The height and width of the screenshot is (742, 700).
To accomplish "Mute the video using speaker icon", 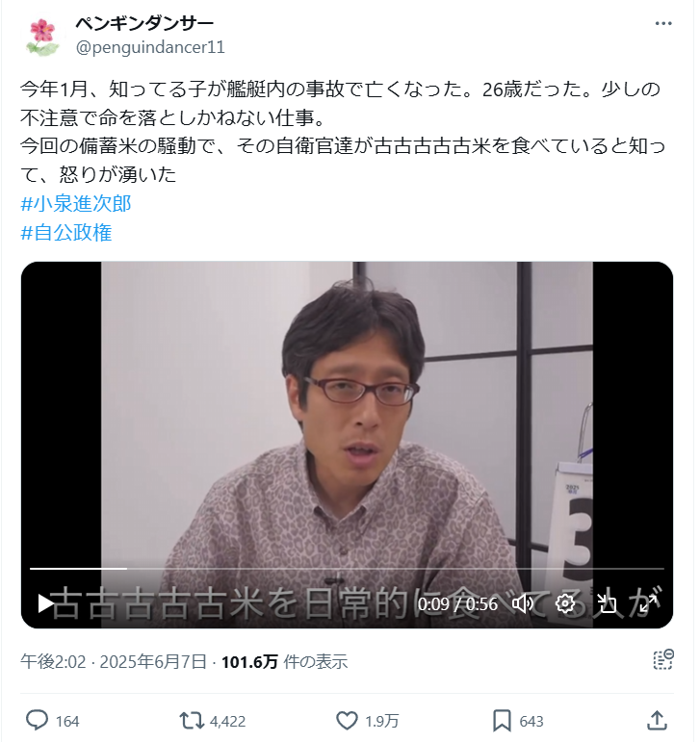I will [523, 603].
